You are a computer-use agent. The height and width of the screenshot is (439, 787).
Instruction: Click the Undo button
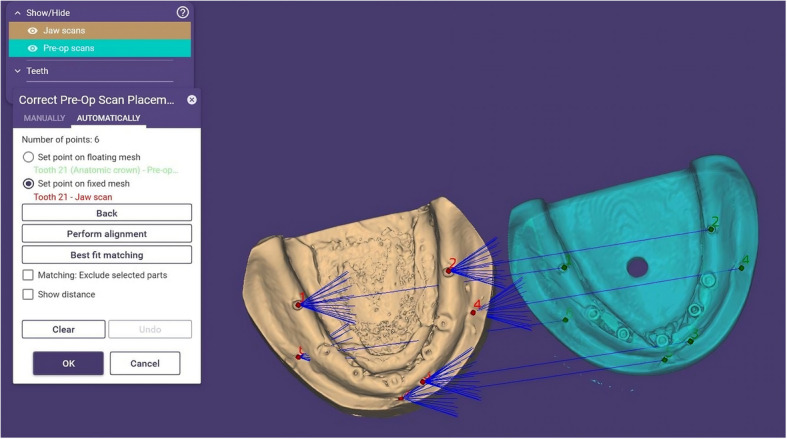coord(150,329)
